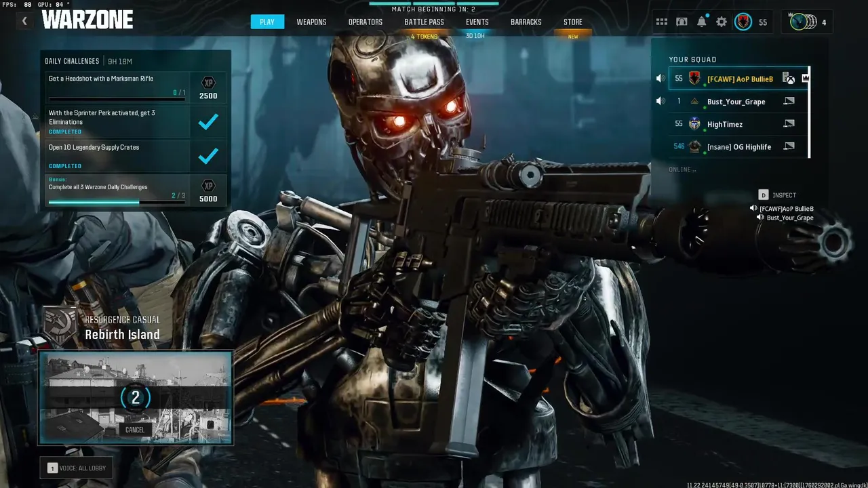Select squad member Bust_Your_Grape
This screenshot has height=488, width=868.
point(739,101)
